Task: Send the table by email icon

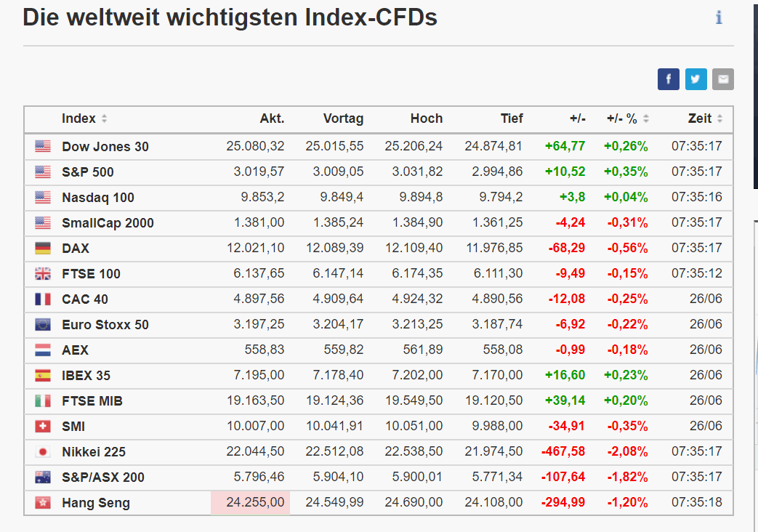Action: point(723,79)
